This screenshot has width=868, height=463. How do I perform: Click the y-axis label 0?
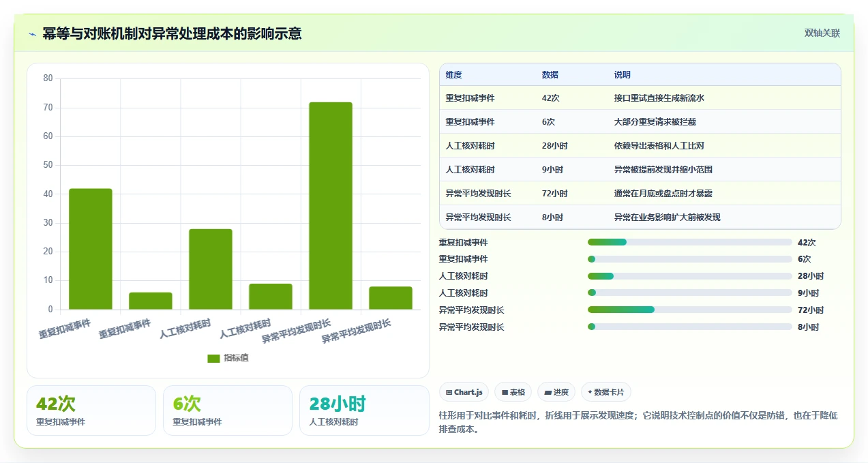[x=50, y=310]
